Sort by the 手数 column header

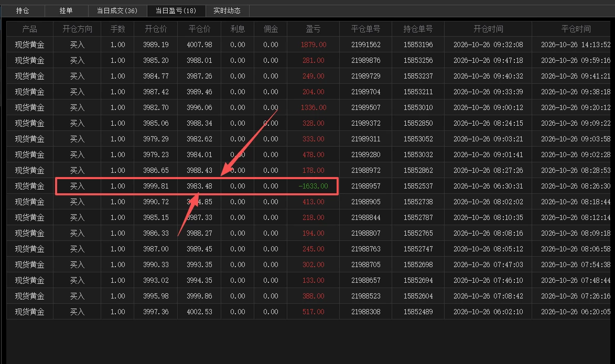click(117, 29)
